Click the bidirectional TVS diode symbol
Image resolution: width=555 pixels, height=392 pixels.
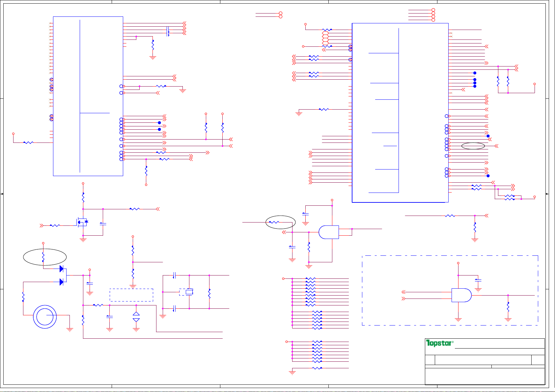136,317
